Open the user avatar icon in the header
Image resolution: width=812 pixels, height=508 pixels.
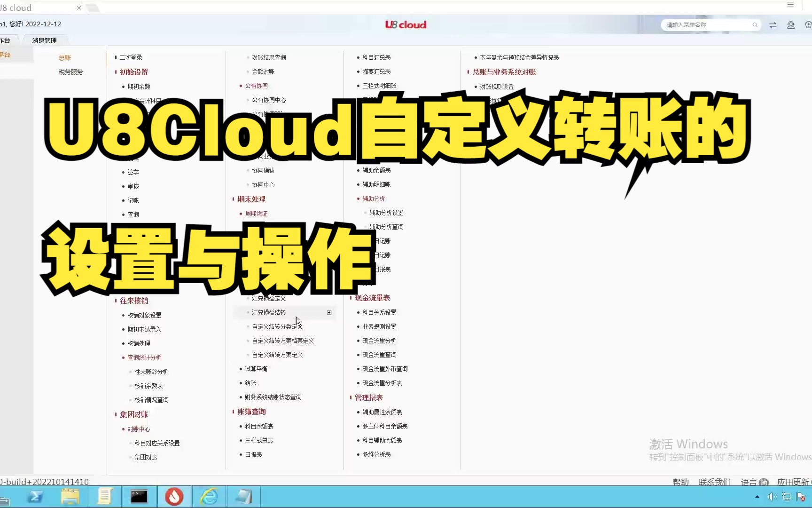pos(791,25)
